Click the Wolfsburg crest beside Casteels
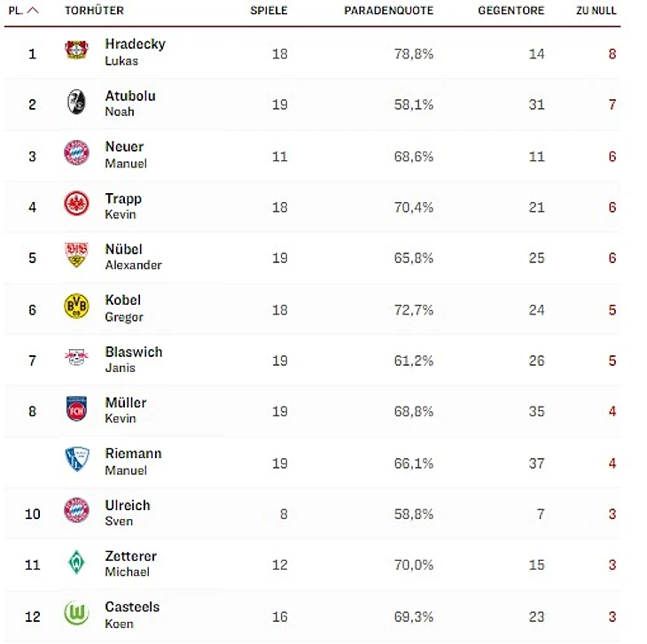The height and width of the screenshot is (644, 647). point(76,614)
